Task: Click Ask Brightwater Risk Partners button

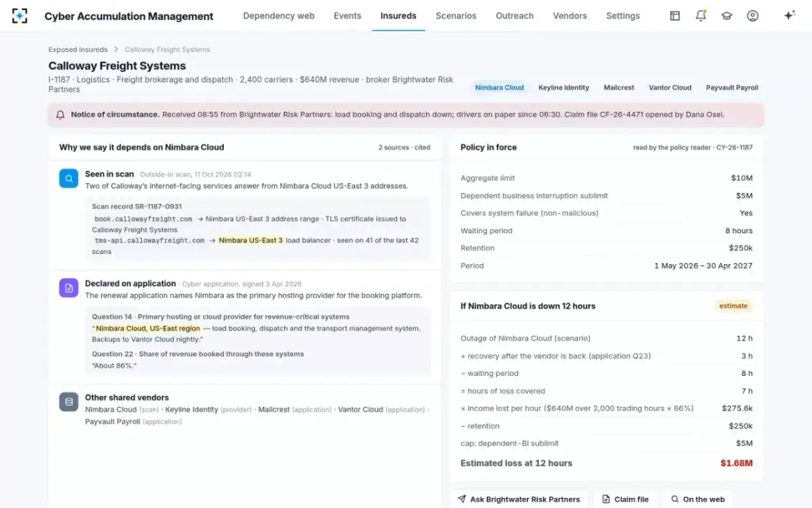Action: click(x=519, y=499)
